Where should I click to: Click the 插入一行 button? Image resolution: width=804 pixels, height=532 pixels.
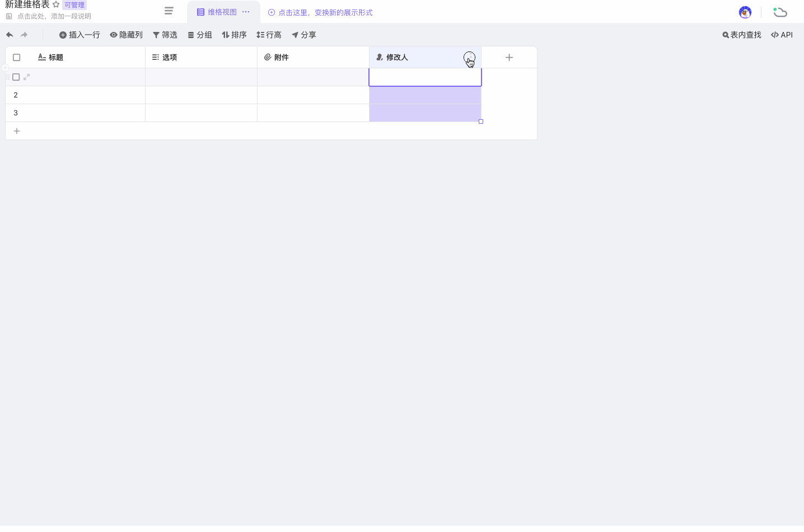80,35
